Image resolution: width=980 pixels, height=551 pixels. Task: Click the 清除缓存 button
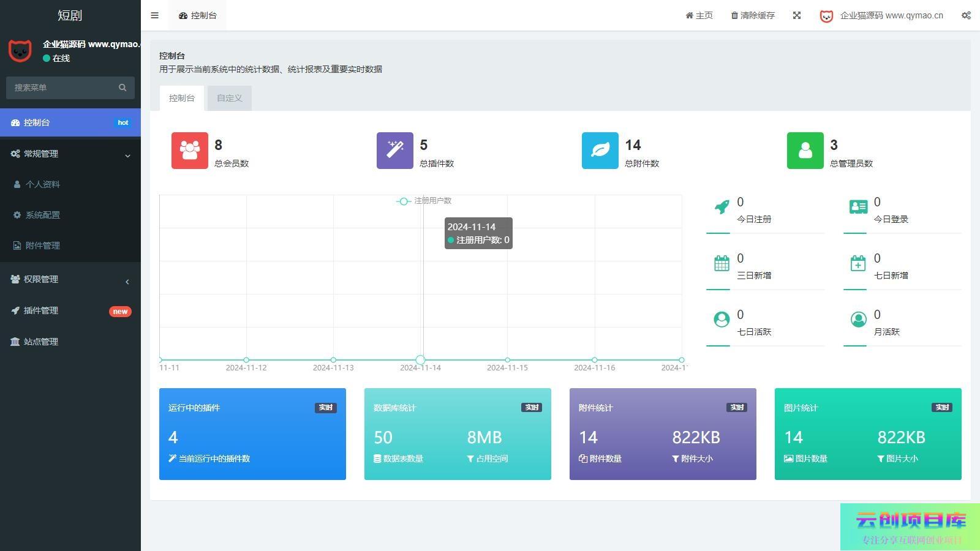(x=753, y=15)
